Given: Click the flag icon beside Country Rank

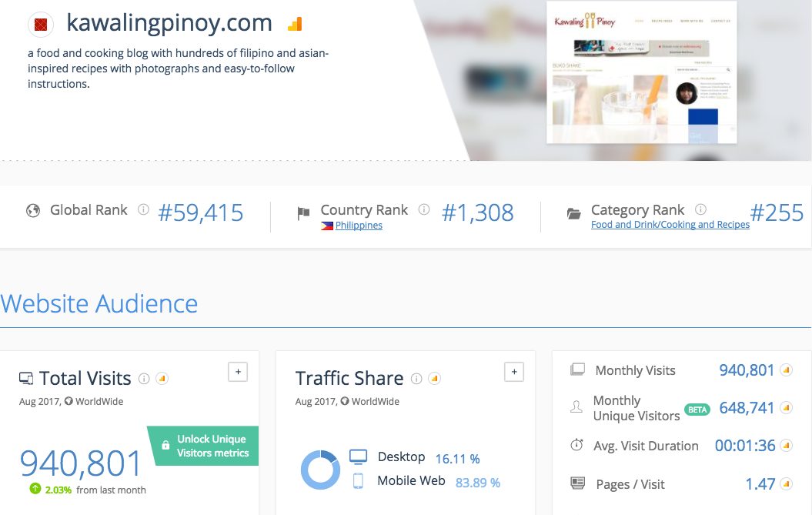Looking at the screenshot, I should (303, 213).
